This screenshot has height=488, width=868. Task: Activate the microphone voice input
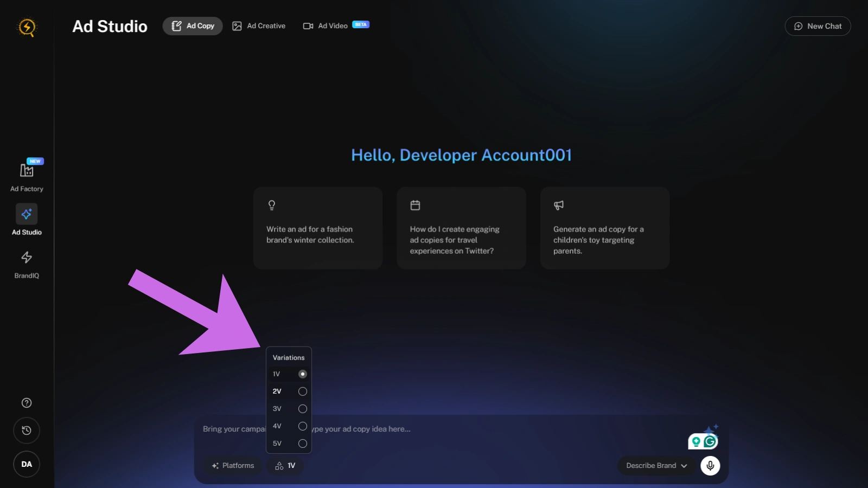[710, 466]
